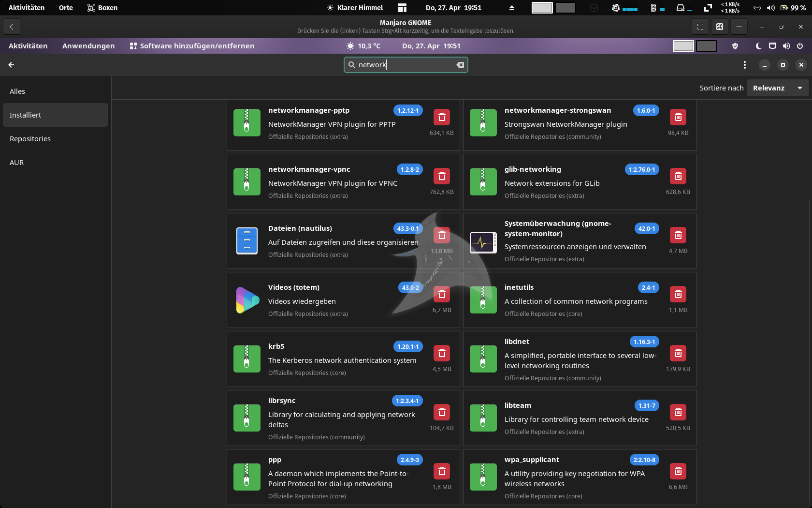
Task: Open the Boxes more options menu
Action: 739,27
